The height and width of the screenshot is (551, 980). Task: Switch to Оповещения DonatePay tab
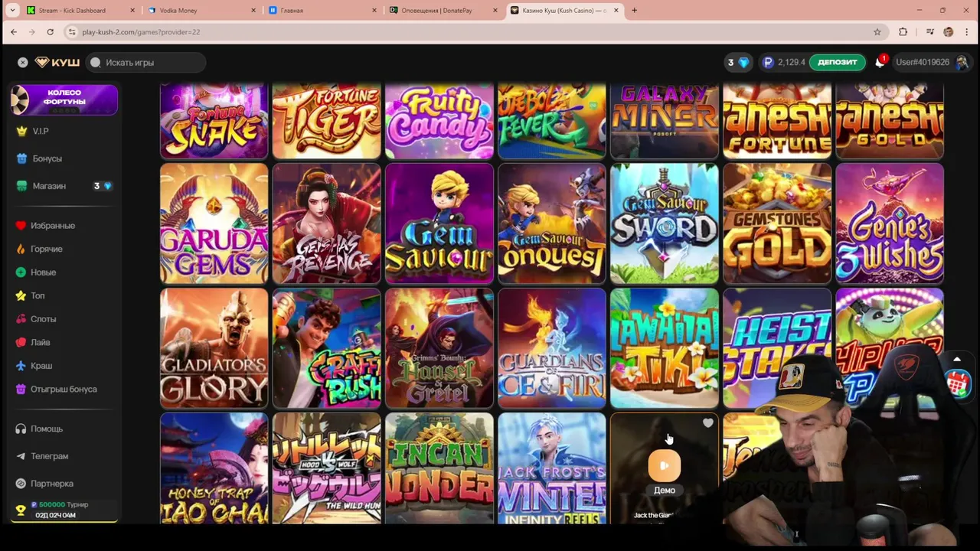click(x=443, y=11)
